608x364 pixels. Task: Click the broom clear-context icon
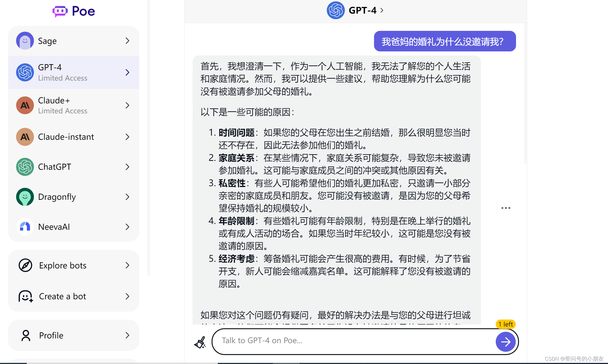(x=200, y=342)
